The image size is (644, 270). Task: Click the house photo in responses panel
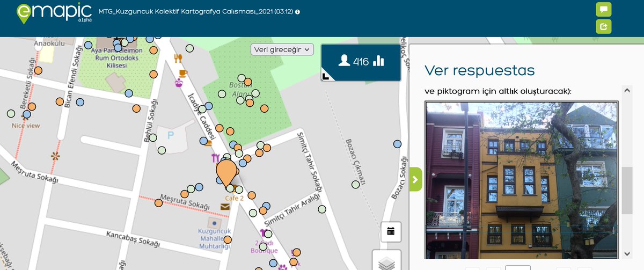pyautogui.click(x=522, y=180)
